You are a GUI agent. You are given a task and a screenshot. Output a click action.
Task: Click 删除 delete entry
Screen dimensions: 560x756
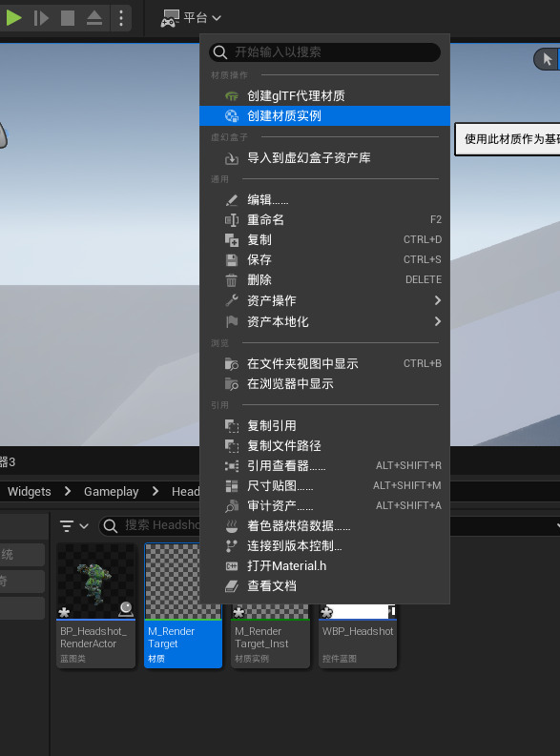324,279
